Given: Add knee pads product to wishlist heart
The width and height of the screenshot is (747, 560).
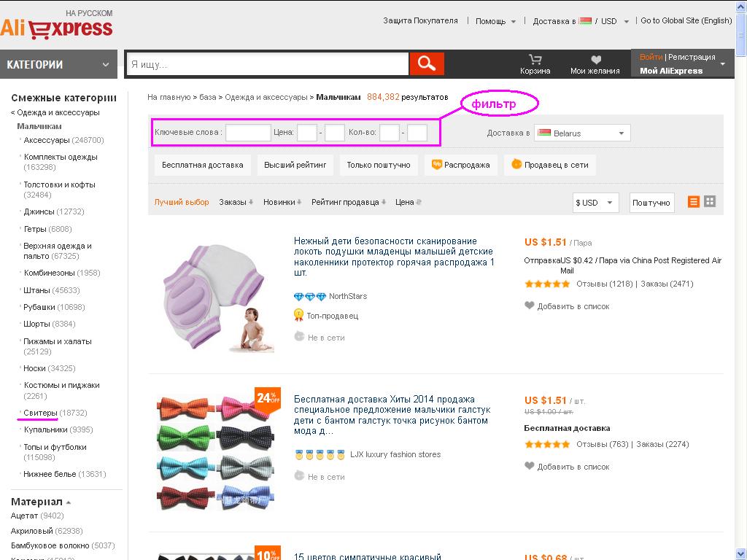Looking at the screenshot, I should tap(530, 306).
